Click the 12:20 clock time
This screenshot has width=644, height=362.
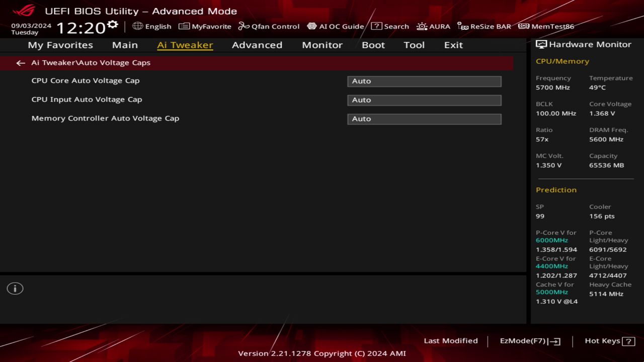pyautogui.click(x=81, y=28)
